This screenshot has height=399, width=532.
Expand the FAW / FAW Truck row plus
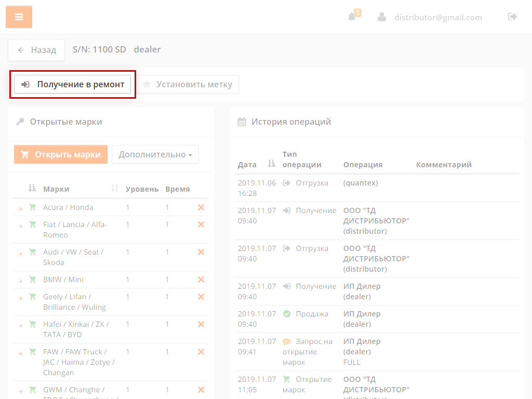(x=21, y=353)
